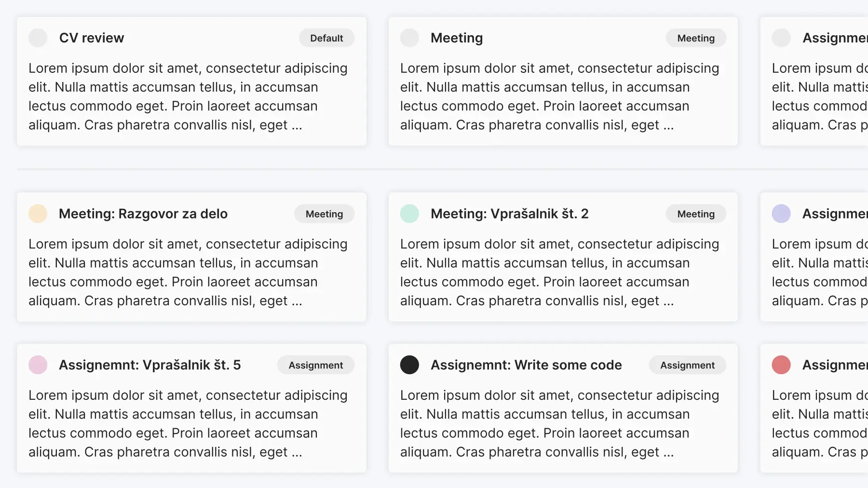Open Assignemnt: Write some code title
The height and width of the screenshot is (488, 868).
(526, 366)
